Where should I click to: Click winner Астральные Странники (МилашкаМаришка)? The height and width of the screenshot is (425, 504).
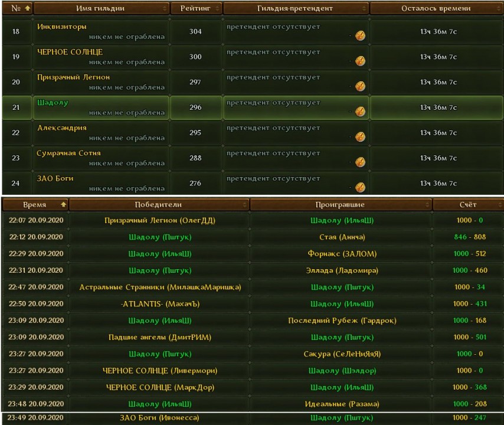point(160,287)
